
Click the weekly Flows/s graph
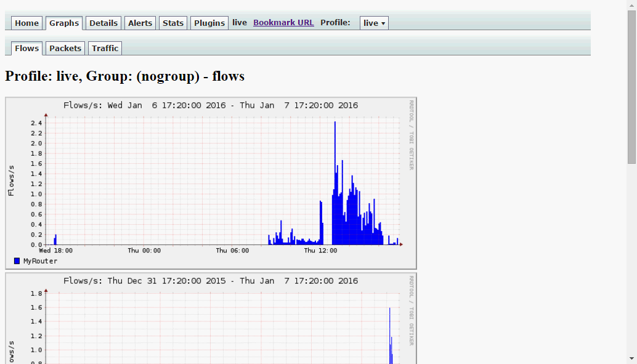click(211, 318)
